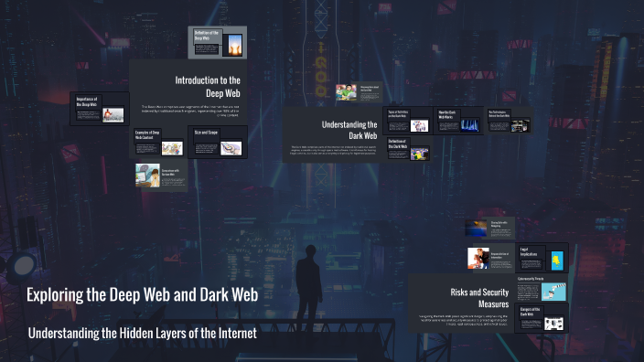Open the 'Definition of the Dark Web' slide

(408, 149)
